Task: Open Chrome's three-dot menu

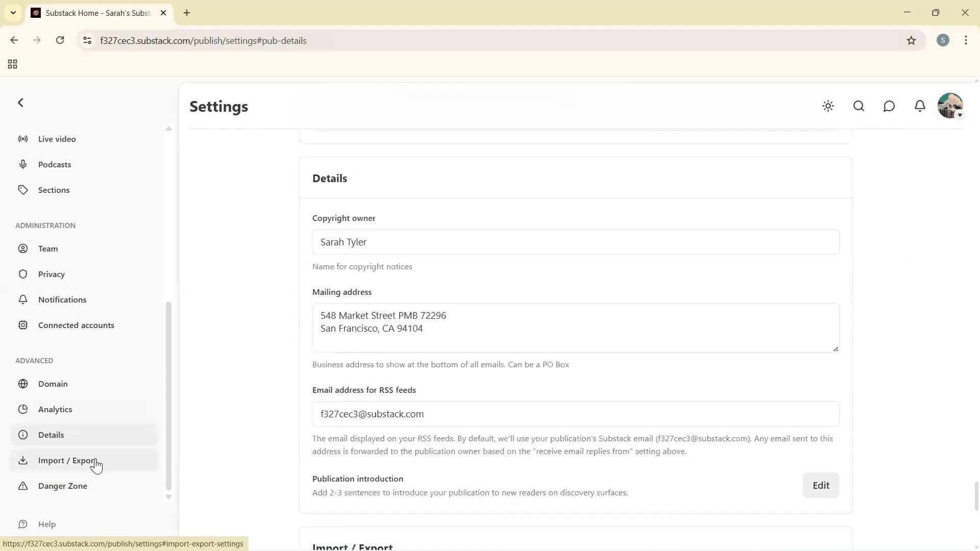Action: [966, 40]
